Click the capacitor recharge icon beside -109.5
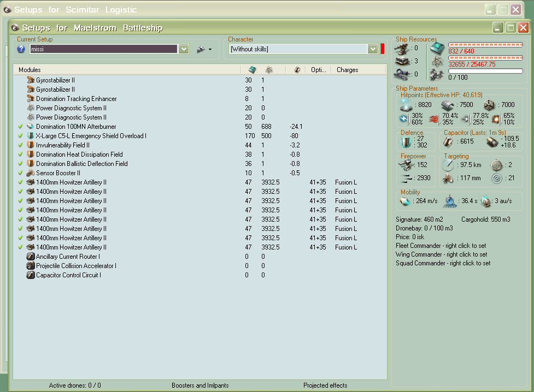This screenshot has width=534, height=392. coord(492,142)
